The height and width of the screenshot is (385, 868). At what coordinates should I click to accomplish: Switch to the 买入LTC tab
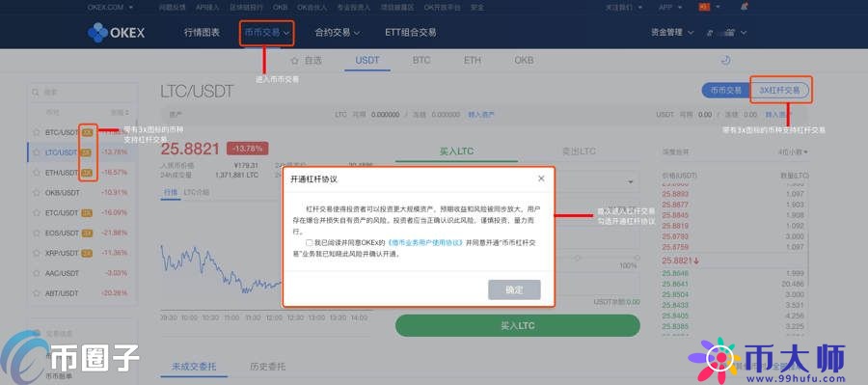pyautogui.click(x=457, y=151)
